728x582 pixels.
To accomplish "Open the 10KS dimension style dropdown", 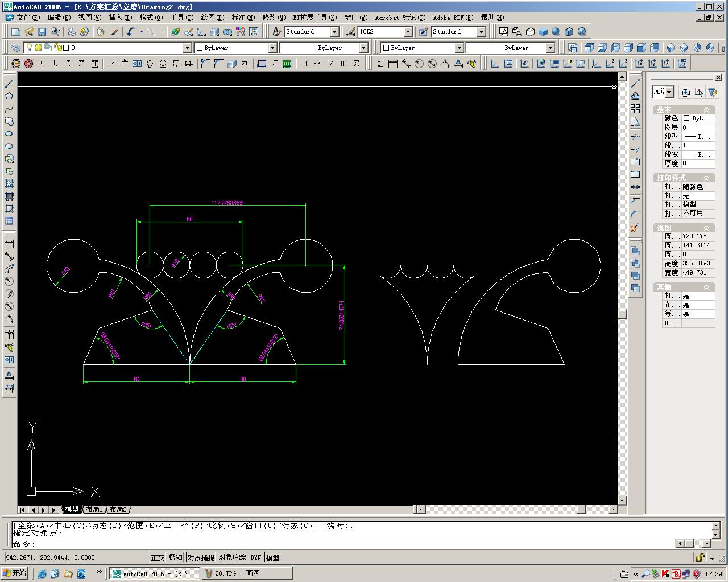I will (x=408, y=32).
